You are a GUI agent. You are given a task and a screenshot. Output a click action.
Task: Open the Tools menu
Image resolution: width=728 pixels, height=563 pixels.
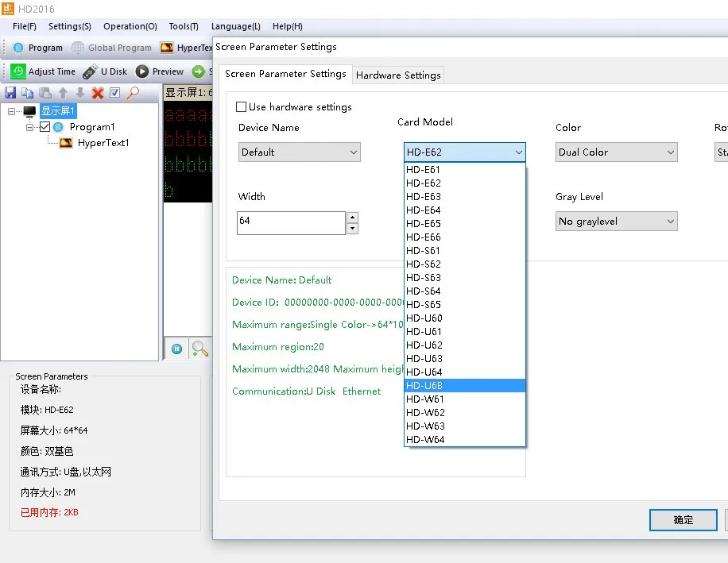click(x=184, y=26)
